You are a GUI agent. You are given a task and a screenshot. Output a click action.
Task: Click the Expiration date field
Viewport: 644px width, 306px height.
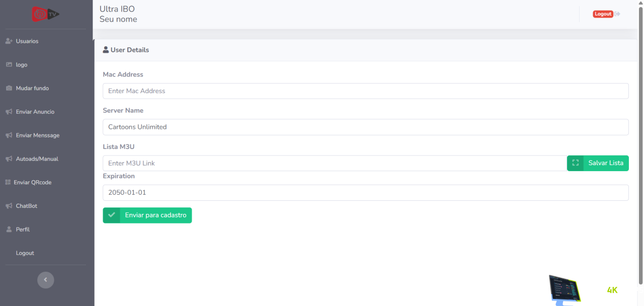tap(365, 192)
